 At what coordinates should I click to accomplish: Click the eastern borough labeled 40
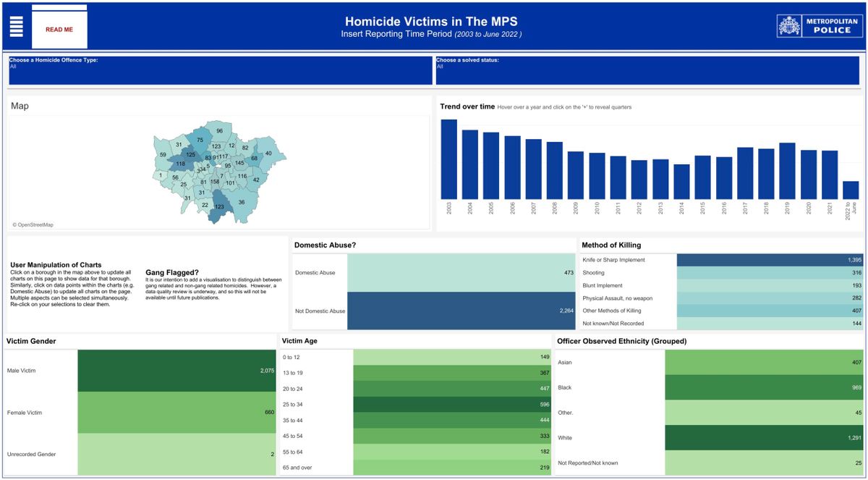pos(268,153)
